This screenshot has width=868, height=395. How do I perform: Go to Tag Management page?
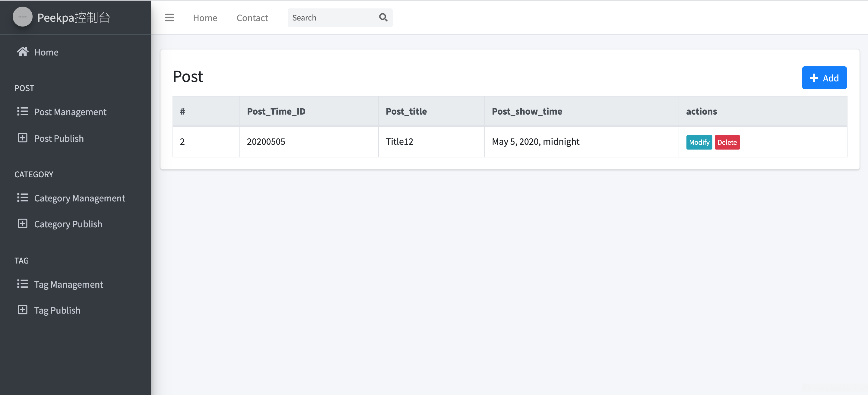pos(69,285)
